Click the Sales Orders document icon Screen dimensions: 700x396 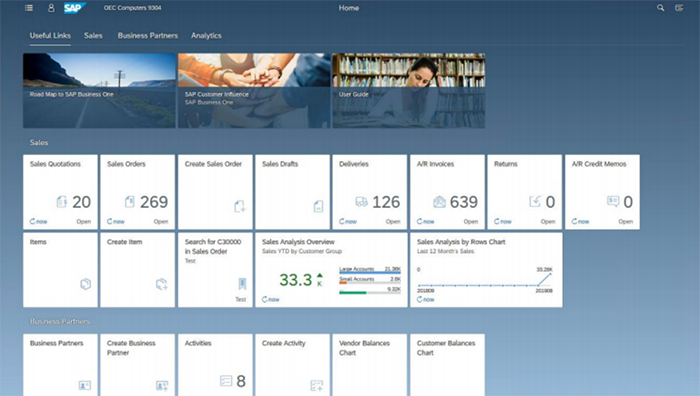tap(129, 202)
